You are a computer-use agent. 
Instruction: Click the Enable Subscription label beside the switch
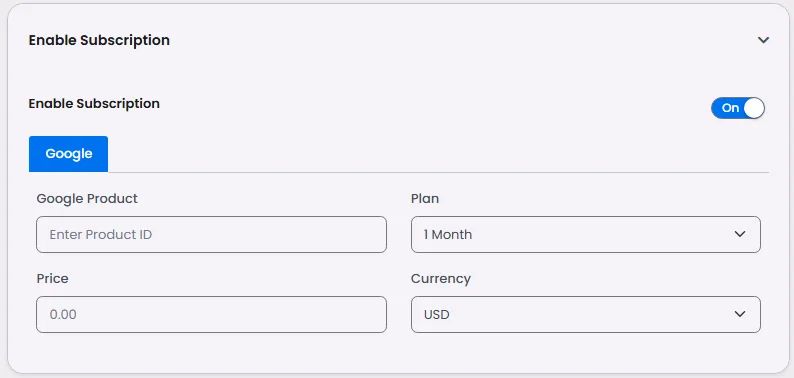tap(94, 103)
